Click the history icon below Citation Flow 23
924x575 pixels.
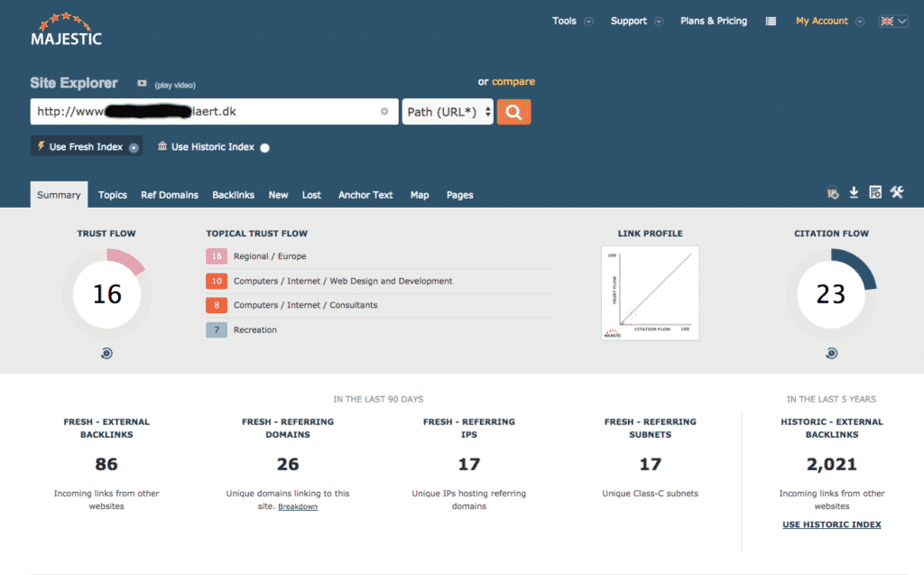831,353
